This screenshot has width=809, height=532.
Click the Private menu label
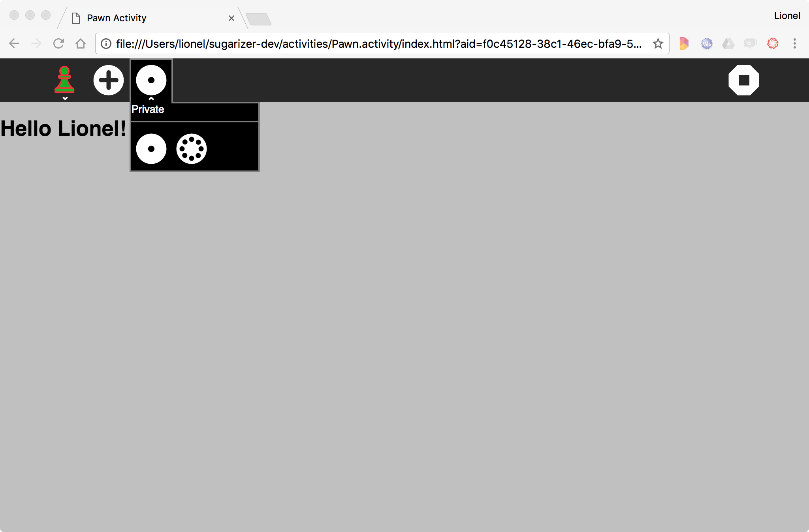pos(148,109)
